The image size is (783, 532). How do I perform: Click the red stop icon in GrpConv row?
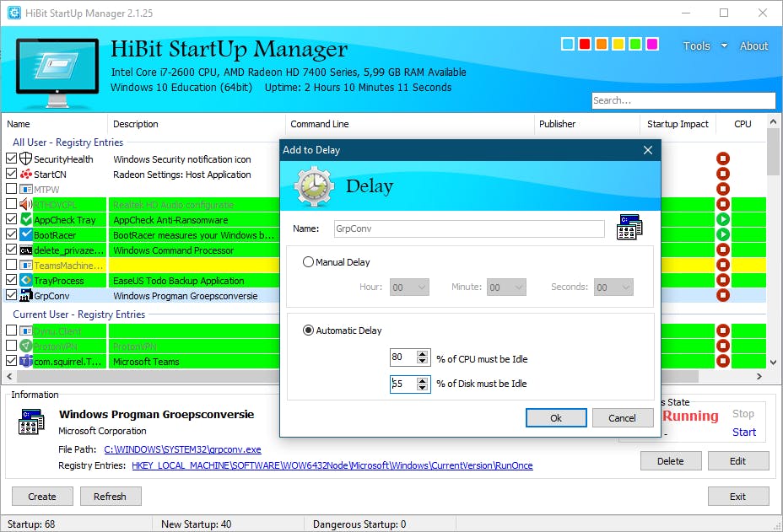click(x=722, y=295)
